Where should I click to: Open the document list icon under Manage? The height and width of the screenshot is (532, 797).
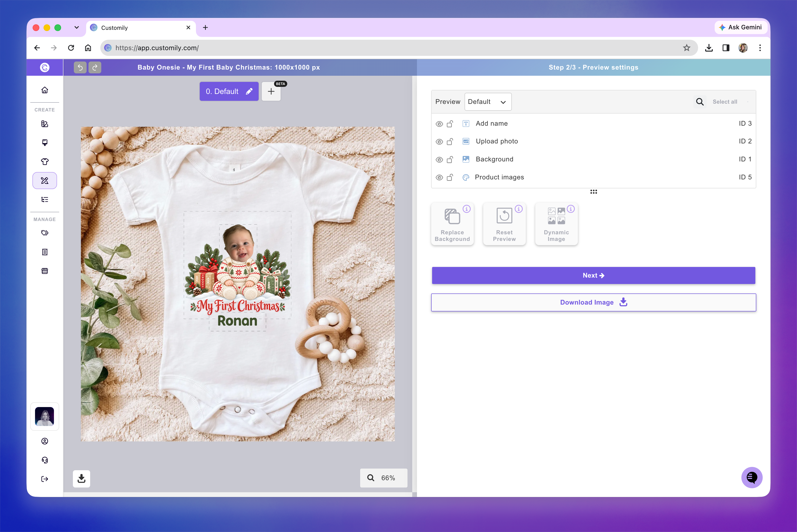pos(44,252)
